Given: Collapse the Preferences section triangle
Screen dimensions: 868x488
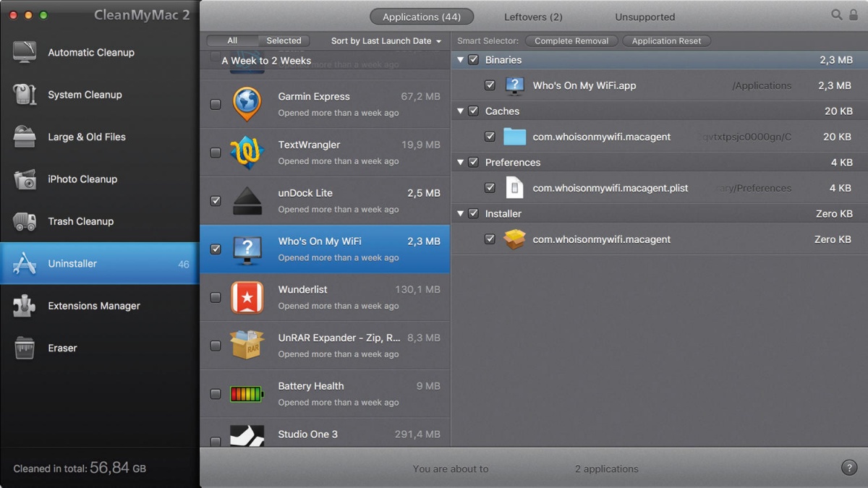Looking at the screenshot, I should click(x=460, y=163).
